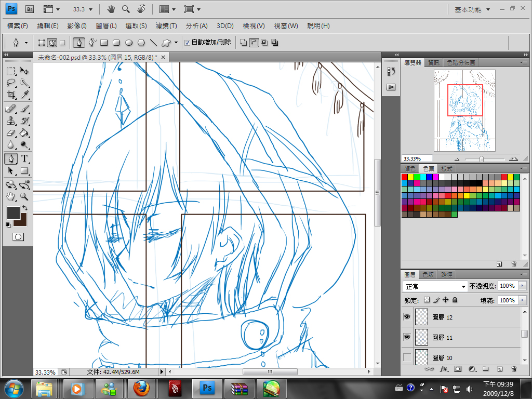Enable Shape Layers mode in options bar
Image resolution: width=532 pixels, height=399 pixels.
[42, 43]
